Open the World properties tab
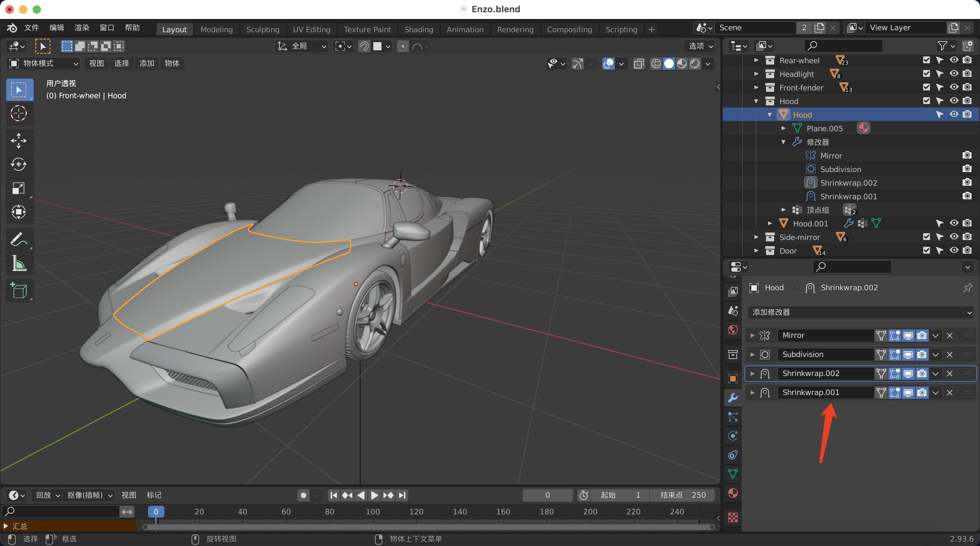 (733, 330)
